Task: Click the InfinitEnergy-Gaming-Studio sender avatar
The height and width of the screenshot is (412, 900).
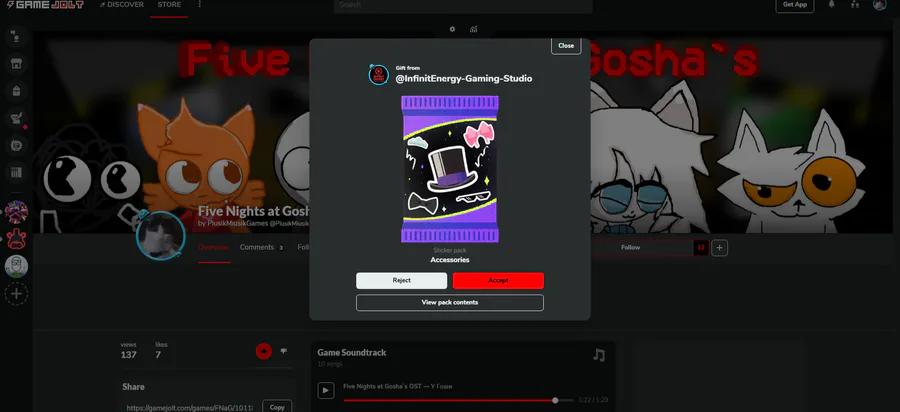Action: coord(379,74)
